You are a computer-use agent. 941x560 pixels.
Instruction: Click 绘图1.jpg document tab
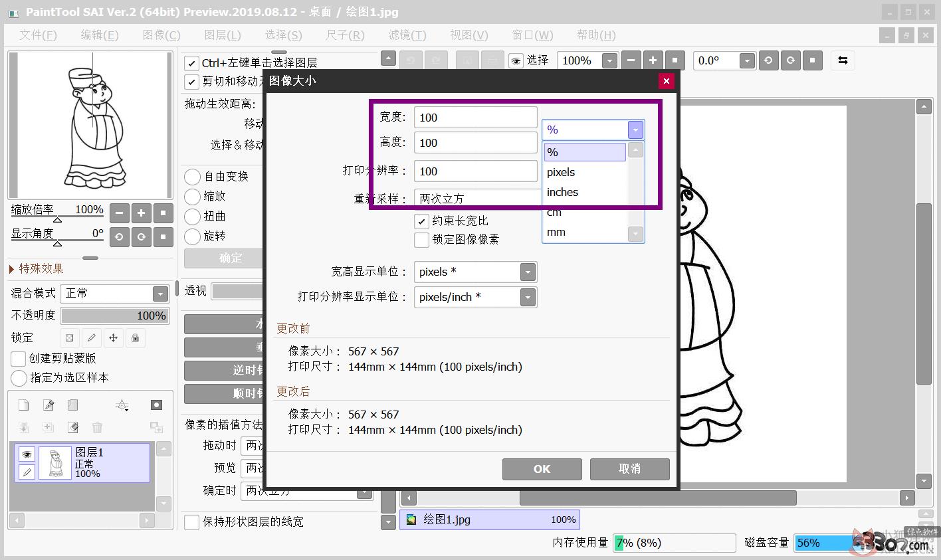tap(490, 519)
